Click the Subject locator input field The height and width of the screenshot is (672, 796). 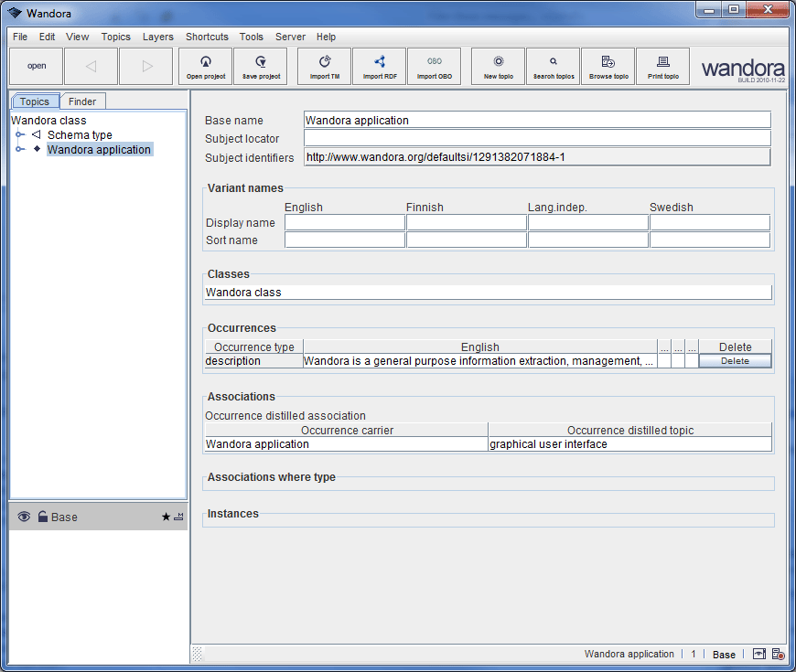(x=536, y=138)
